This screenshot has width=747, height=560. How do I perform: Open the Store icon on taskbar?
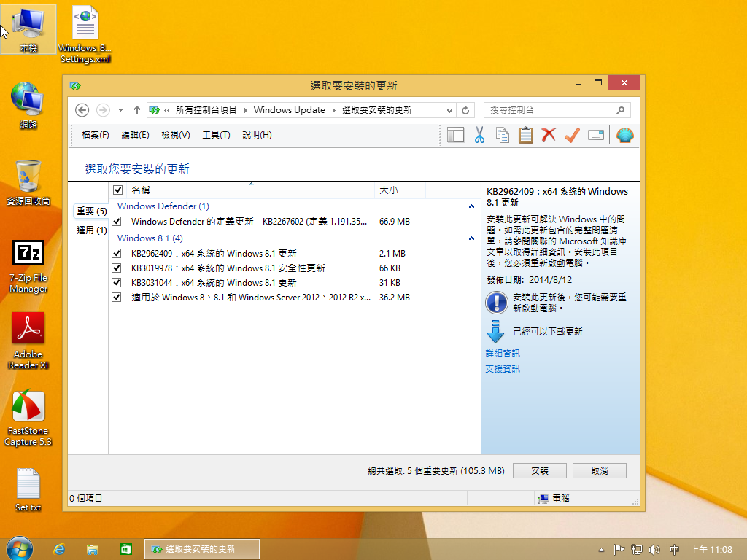point(125,549)
